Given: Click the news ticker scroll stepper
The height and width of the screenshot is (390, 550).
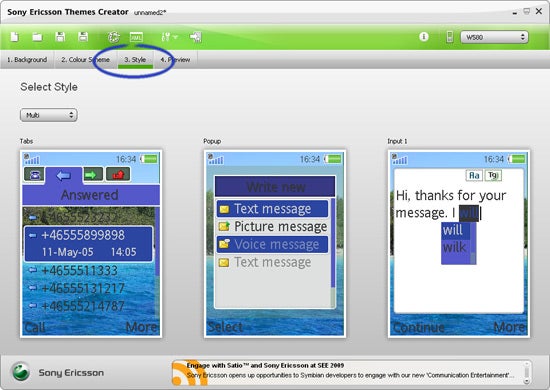Looking at the screenshot, I should (x=526, y=373).
